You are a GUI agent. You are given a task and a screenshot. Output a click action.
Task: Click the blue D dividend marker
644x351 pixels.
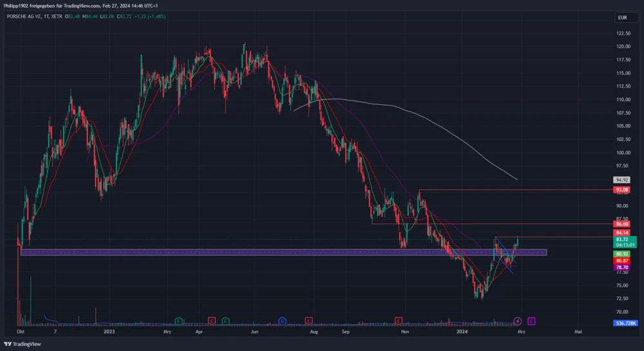point(282,321)
